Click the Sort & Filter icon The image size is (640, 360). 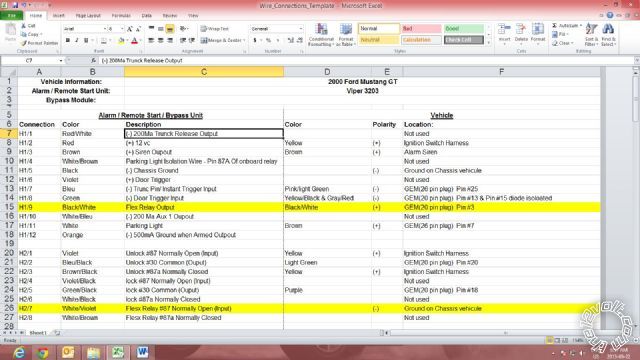(x=591, y=35)
